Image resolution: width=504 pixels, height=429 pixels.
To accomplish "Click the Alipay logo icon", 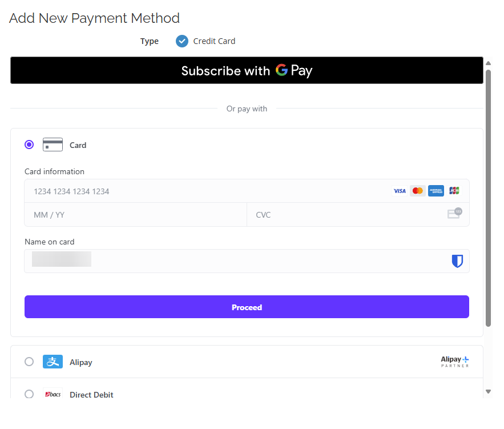I will point(53,362).
